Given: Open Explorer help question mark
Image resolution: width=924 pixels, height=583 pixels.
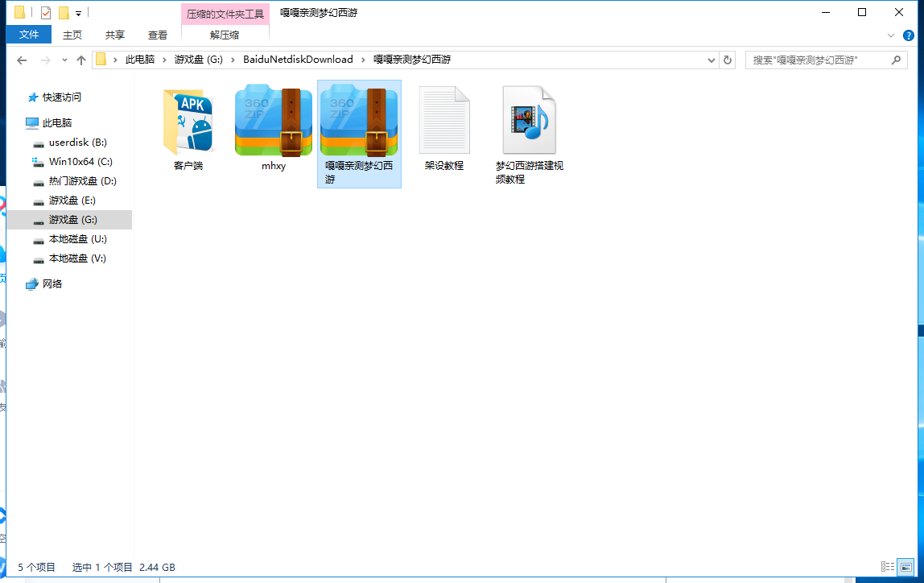Looking at the screenshot, I should coord(909,35).
